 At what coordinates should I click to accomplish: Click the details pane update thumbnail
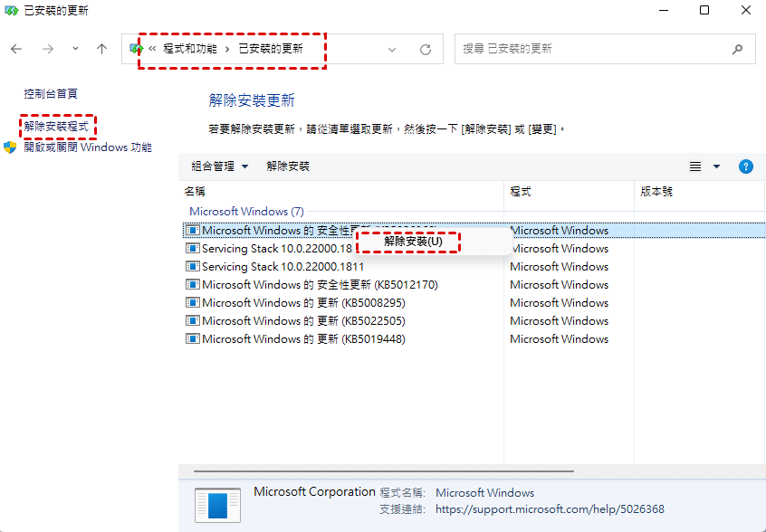(217, 505)
